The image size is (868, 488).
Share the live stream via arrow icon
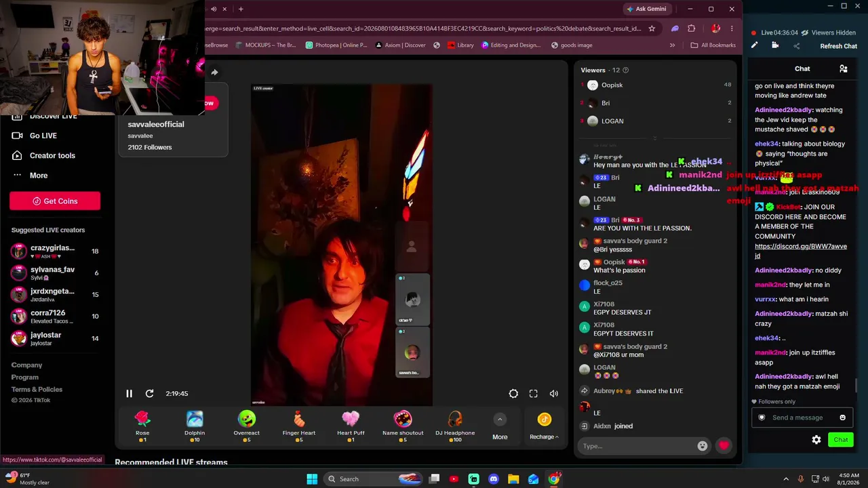point(214,73)
